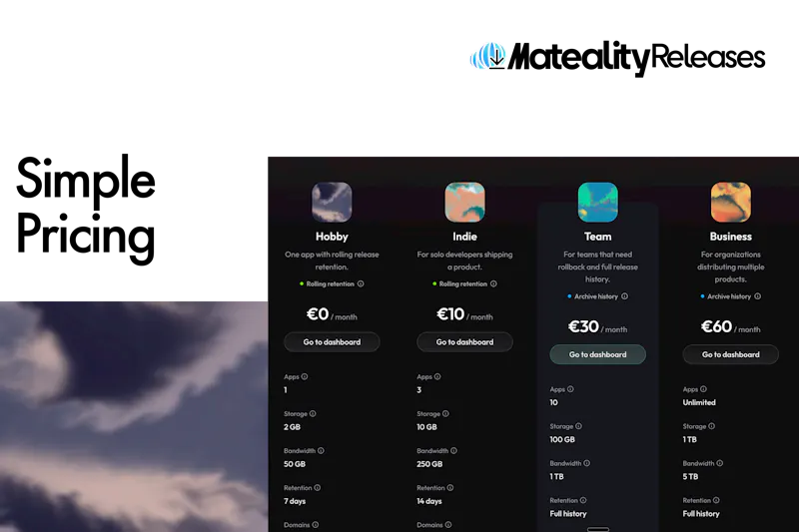Click the 7 days retention value
Viewport: 799px width, 532px height.
(x=295, y=501)
